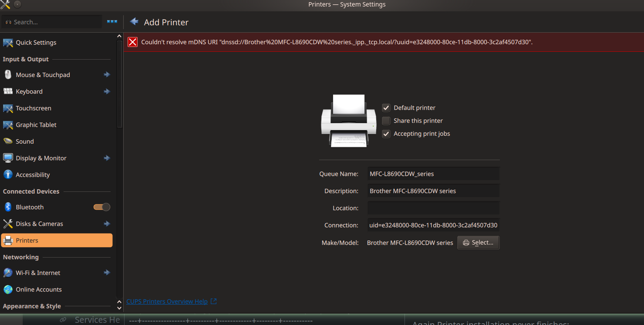This screenshot has width=644, height=325.
Task: Toggle the Default printer checkbox
Action: point(386,108)
